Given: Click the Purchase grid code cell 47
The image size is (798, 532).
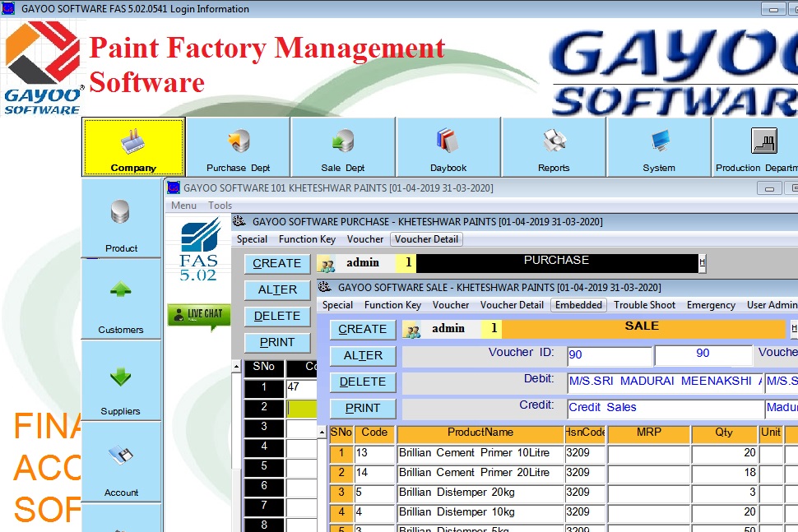Looking at the screenshot, I should pyautogui.click(x=301, y=387).
